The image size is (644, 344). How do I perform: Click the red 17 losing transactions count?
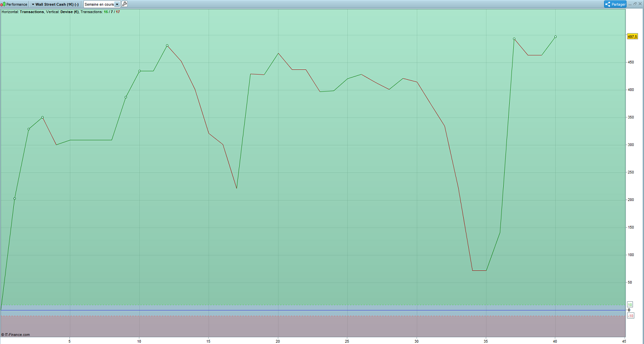pyautogui.click(x=118, y=12)
